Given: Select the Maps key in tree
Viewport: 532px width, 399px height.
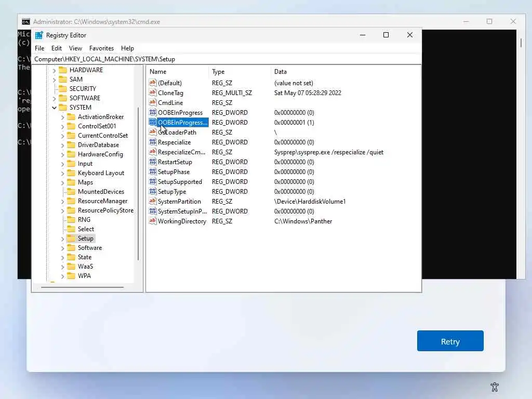Looking at the screenshot, I should (x=85, y=182).
